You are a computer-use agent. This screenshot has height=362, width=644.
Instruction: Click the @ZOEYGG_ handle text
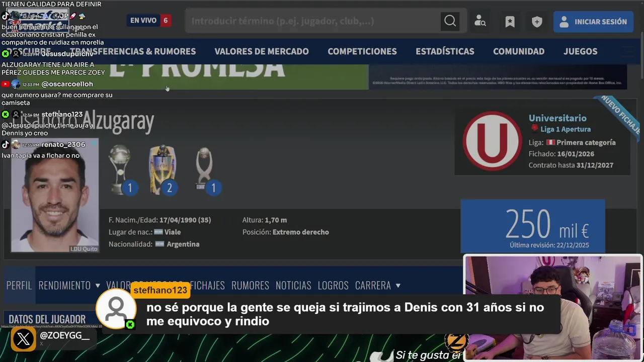[64, 335]
